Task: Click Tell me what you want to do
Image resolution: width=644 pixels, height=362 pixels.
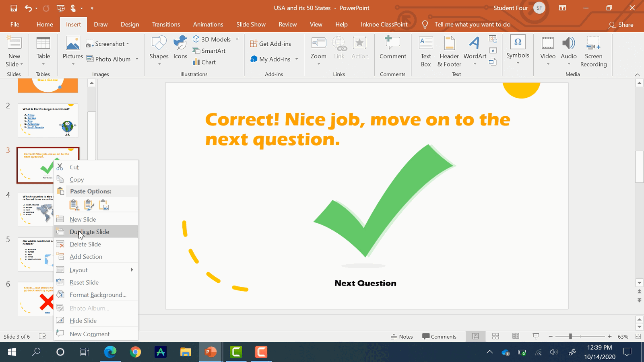Action: click(472, 25)
